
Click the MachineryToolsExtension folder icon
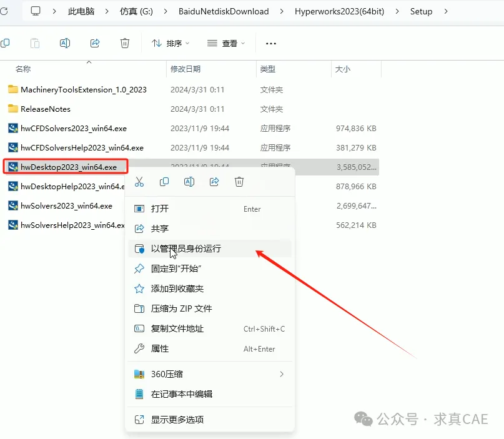click(x=13, y=89)
